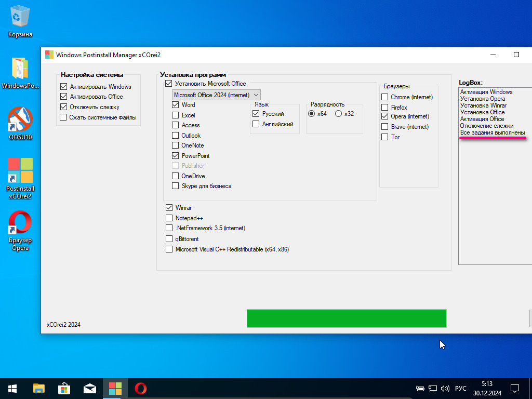Click the green progress bar
Viewport: 532px width, 399px height.
pyautogui.click(x=346, y=318)
